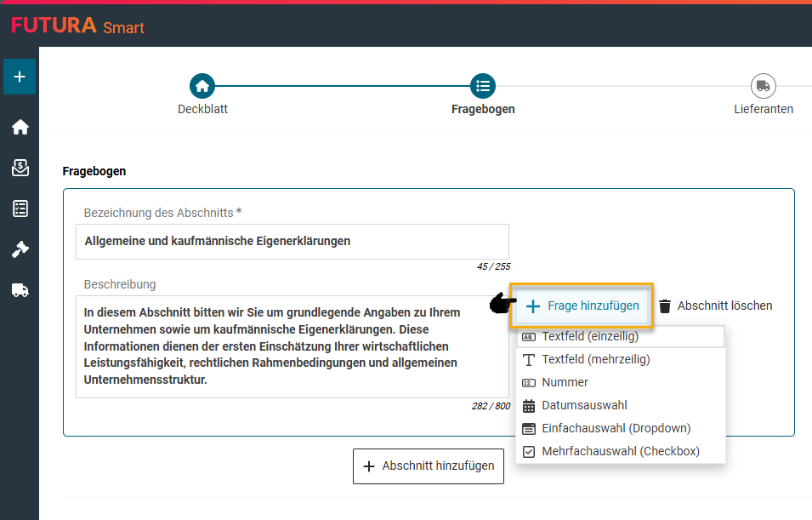Click the Abschnitt löschen button
The width and height of the screenshot is (812, 520).
click(715, 306)
